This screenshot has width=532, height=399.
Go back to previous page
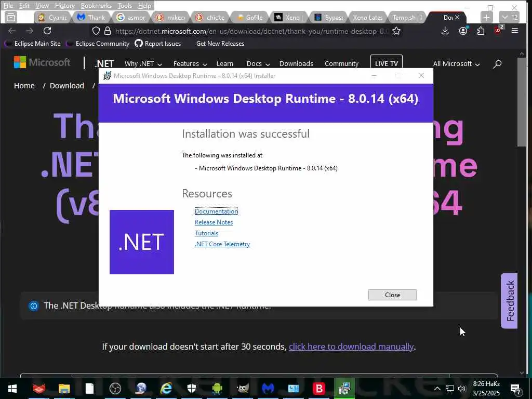12,31
